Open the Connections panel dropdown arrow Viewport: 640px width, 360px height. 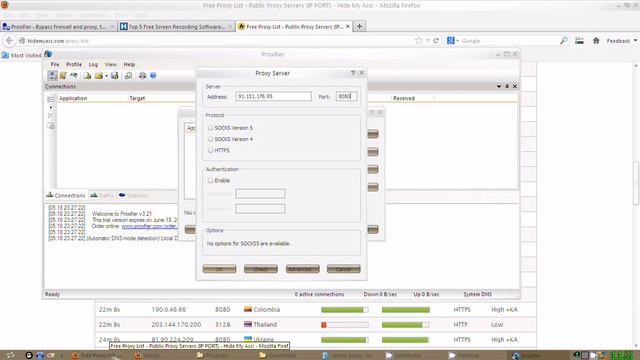tap(499, 86)
